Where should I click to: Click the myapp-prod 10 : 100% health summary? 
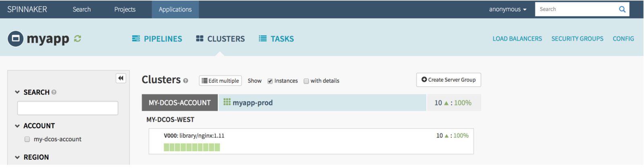(x=453, y=102)
